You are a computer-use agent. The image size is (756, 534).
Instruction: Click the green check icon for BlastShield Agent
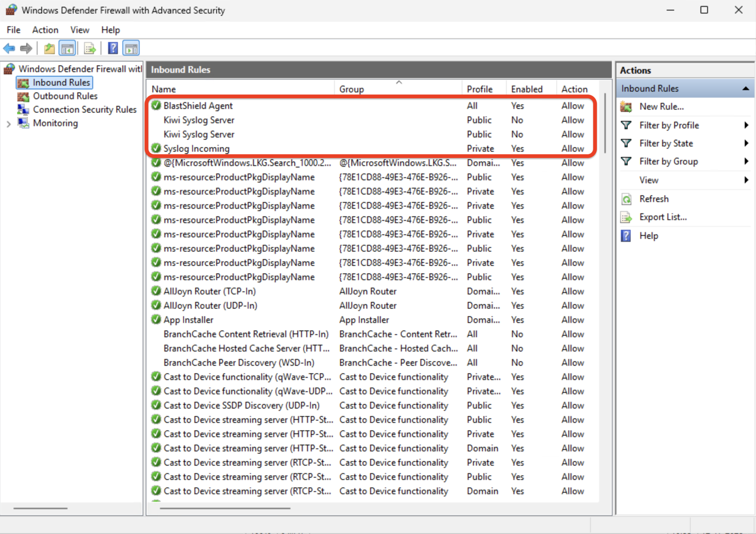pyautogui.click(x=156, y=105)
